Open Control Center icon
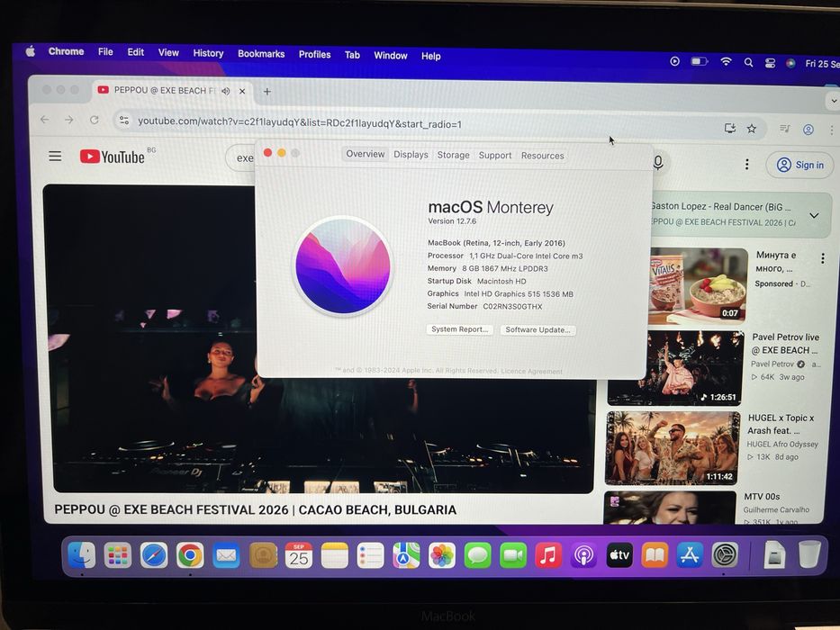 pyautogui.click(x=770, y=63)
